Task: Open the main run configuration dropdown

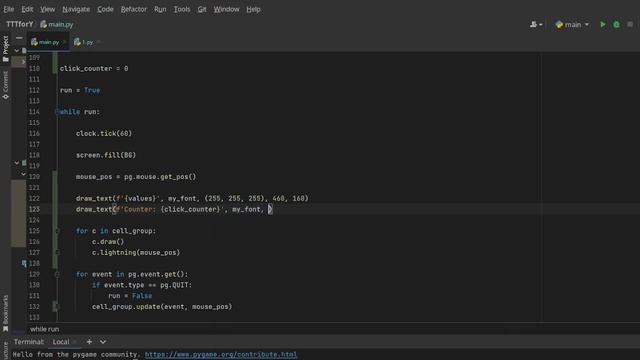Action: pyautogui.click(x=572, y=24)
